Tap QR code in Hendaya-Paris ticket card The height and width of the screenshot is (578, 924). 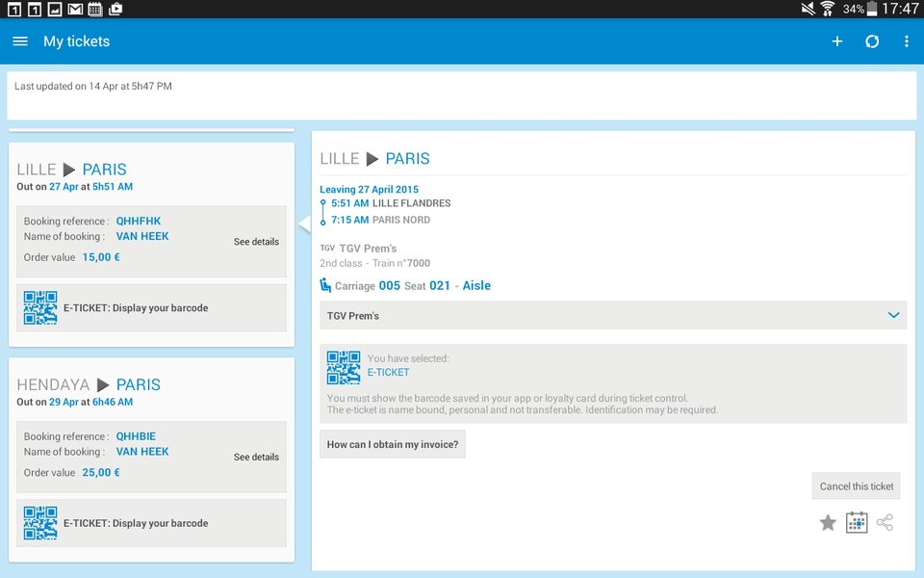pyautogui.click(x=40, y=523)
